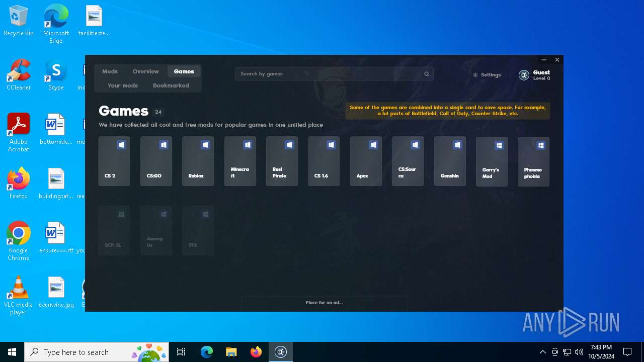Open File Explorer from the taskbar
Screen dimensions: 644x362
(231, 352)
